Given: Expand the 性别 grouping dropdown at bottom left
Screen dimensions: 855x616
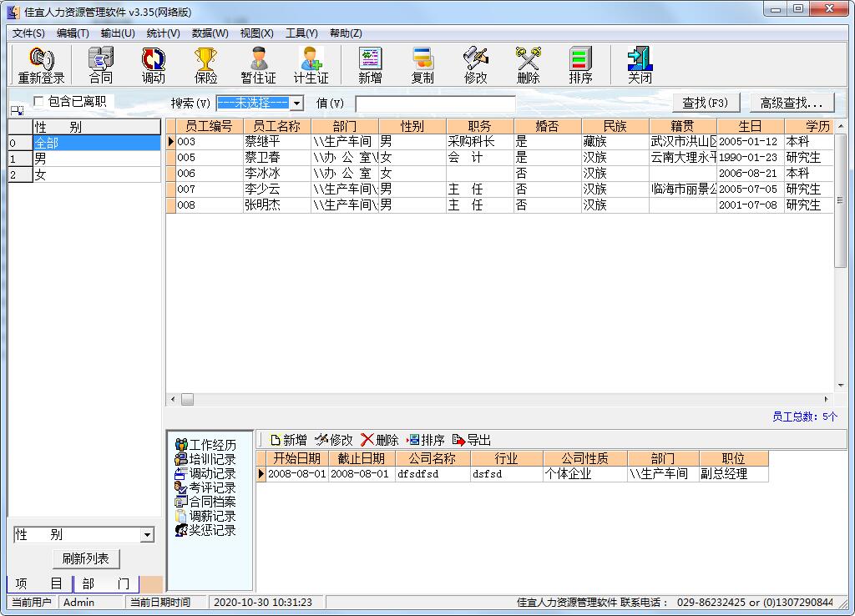Looking at the screenshot, I should pyautogui.click(x=147, y=535).
